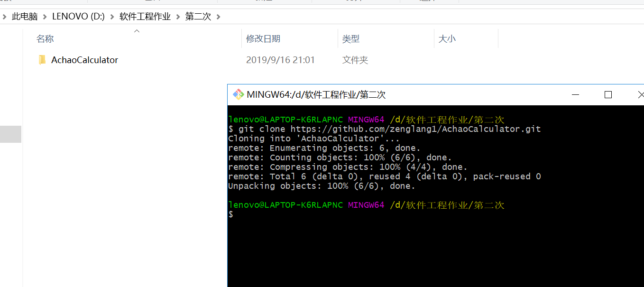Click the 软件工程作业 breadcrumb segment
The height and width of the screenshot is (287, 644).
[x=145, y=17]
